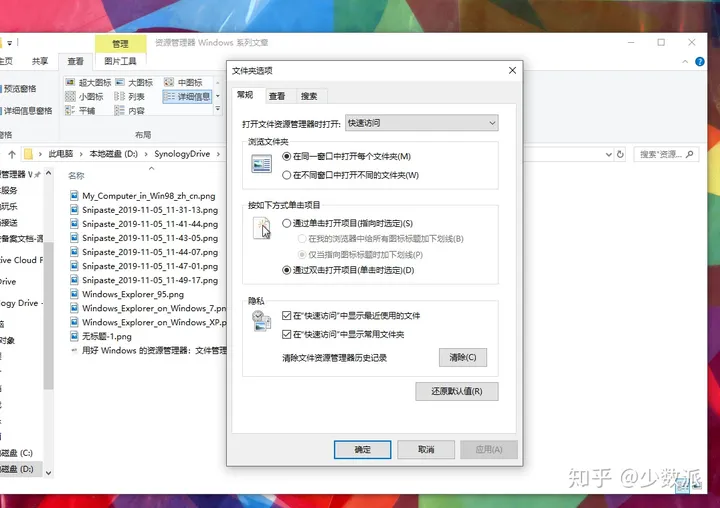Click icon of 无标题-1.png file
This screenshot has width=720, height=508.
click(x=74, y=336)
